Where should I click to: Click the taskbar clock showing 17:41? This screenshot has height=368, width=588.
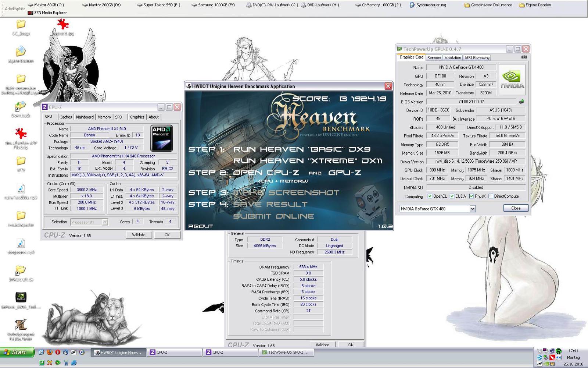(x=573, y=351)
